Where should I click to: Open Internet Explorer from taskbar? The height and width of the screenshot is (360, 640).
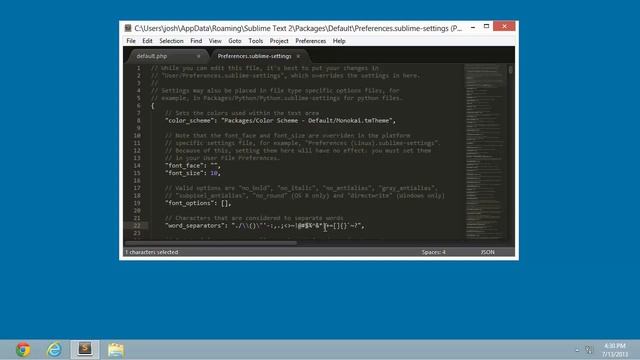tap(54, 350)
